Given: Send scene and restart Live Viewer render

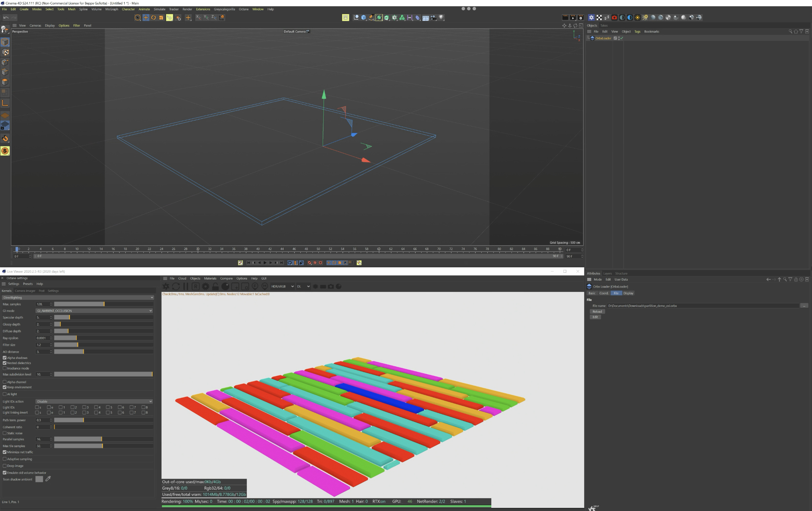Looking at the screenshot, I should click(166, 286).
